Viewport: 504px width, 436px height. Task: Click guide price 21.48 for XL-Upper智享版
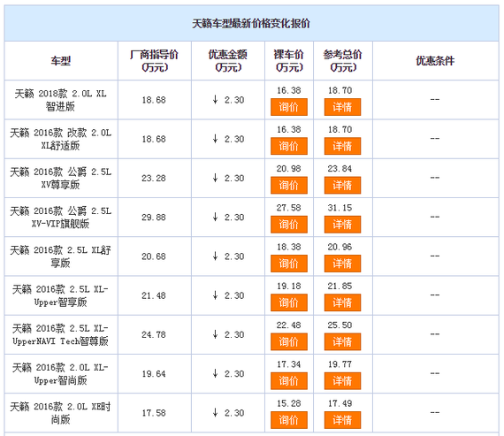point(154,295)
